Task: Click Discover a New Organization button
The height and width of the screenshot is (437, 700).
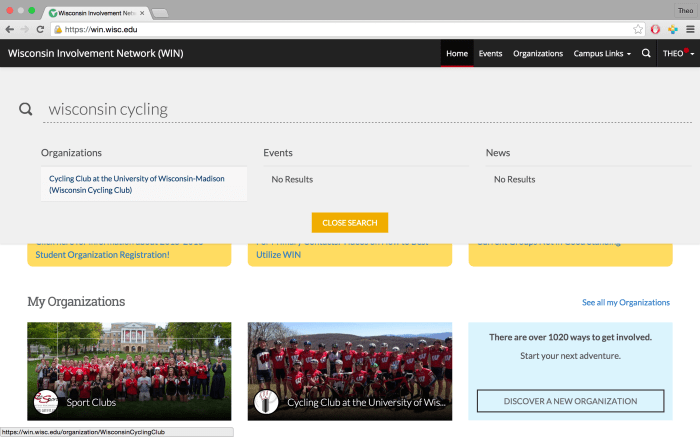Action: pyautogui.click(x=570, y=401)
